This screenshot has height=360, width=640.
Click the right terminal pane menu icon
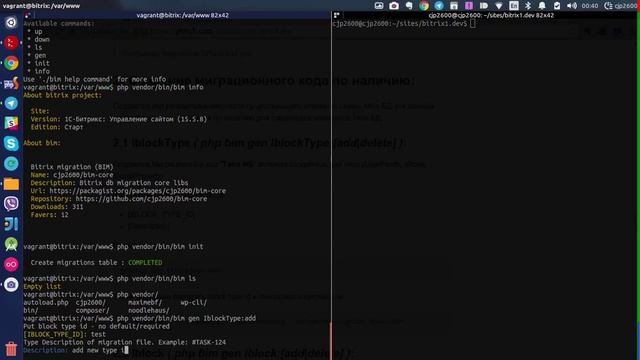click(336, 15)
